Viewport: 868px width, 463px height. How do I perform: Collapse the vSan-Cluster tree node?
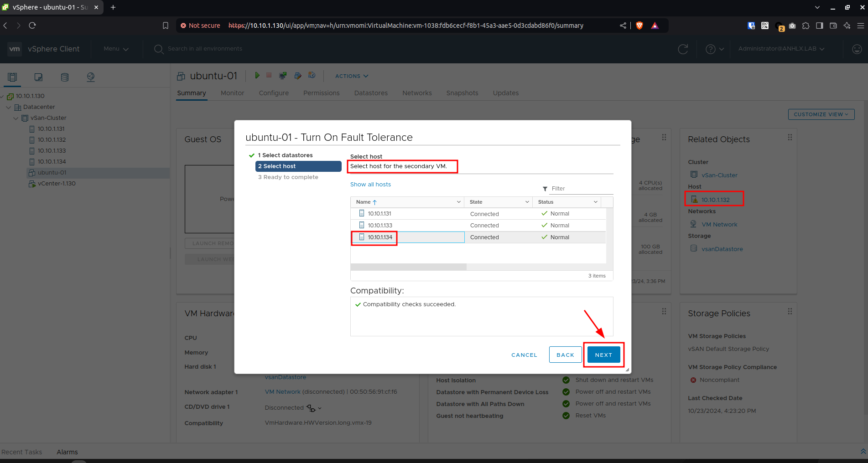pyautogui.click(x=16, y=118)
